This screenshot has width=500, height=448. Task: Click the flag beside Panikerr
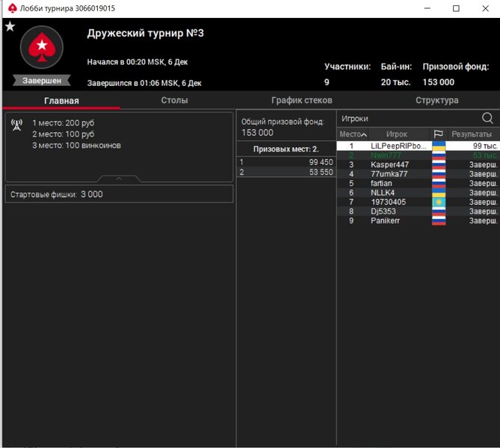(x=439, y=221)
